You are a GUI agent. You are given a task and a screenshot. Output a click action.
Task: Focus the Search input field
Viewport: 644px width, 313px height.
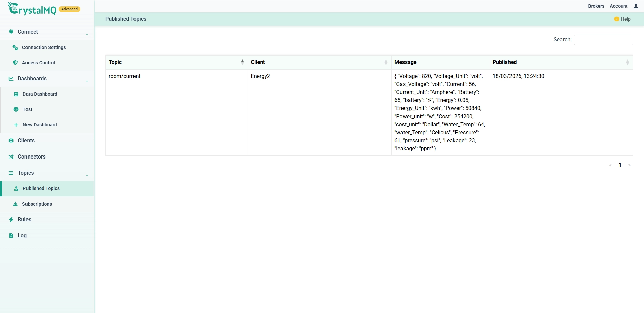[x=603, y=40]
